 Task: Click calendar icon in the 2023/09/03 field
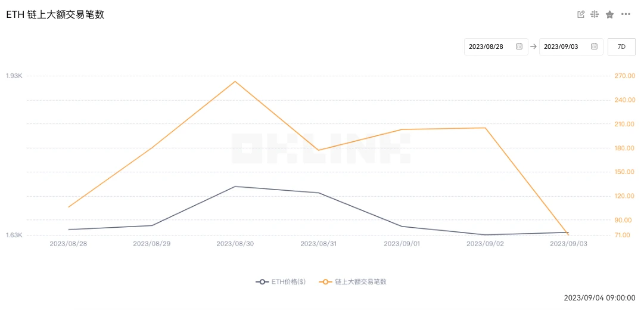tap(594, 46)
